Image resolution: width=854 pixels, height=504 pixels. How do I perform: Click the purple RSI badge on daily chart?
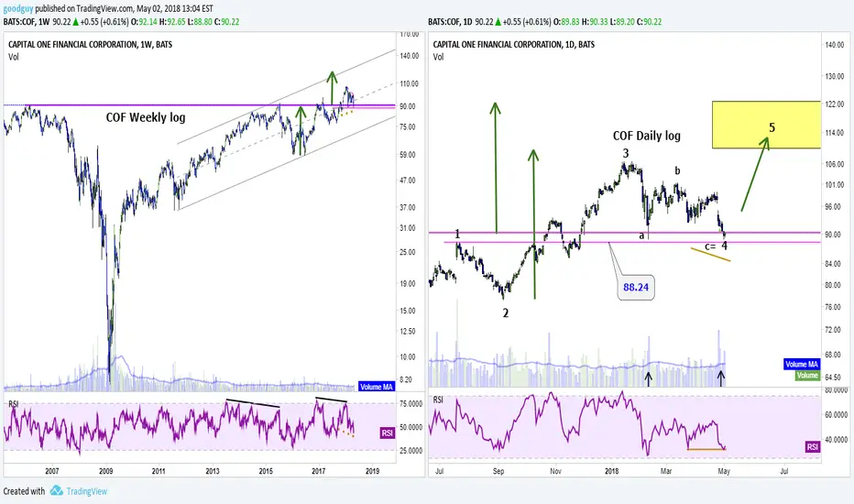pos(812,447)
